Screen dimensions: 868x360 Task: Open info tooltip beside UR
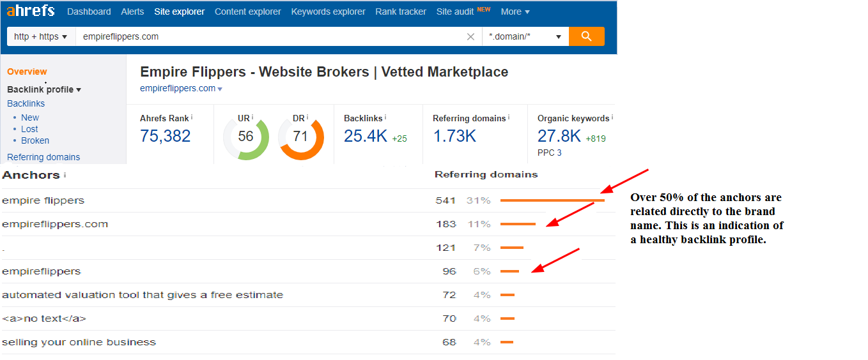pyautogui.click(x=252, y=117)
